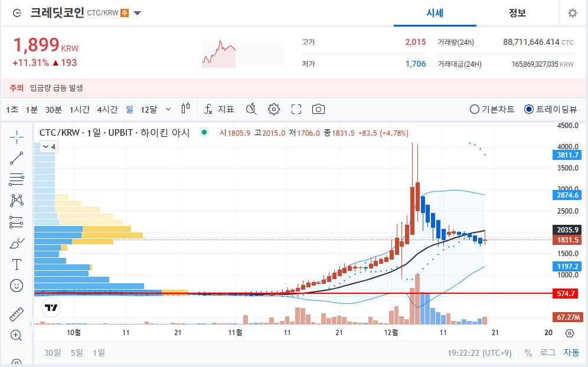The width and height of the screenshot is (588, 367).
Task: Click the 19:22:22 (UTC+9) timezone button
Action: pos(479,353)
